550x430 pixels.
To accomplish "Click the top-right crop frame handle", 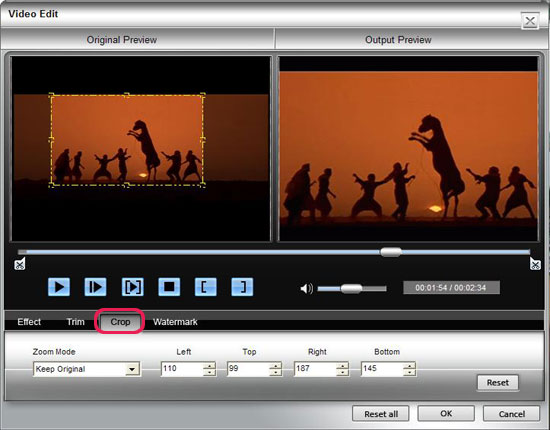I will click(203, 95).
